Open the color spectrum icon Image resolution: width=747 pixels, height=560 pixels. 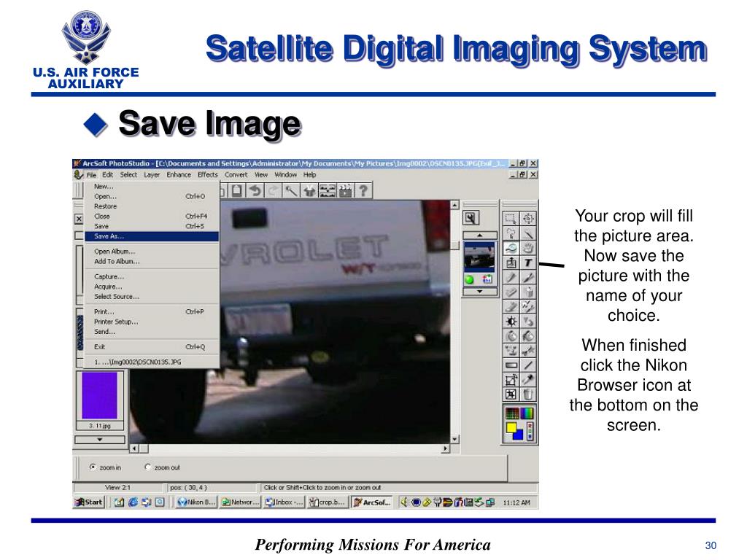tap(527, 413)
